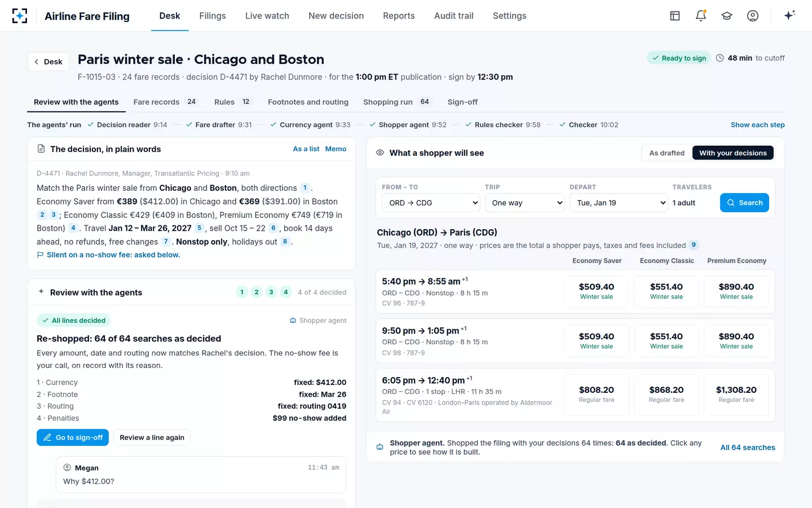Click the Airline Fare Filing logo icon
This screenshot has height=508, width=812.
(x=20, y=16)
